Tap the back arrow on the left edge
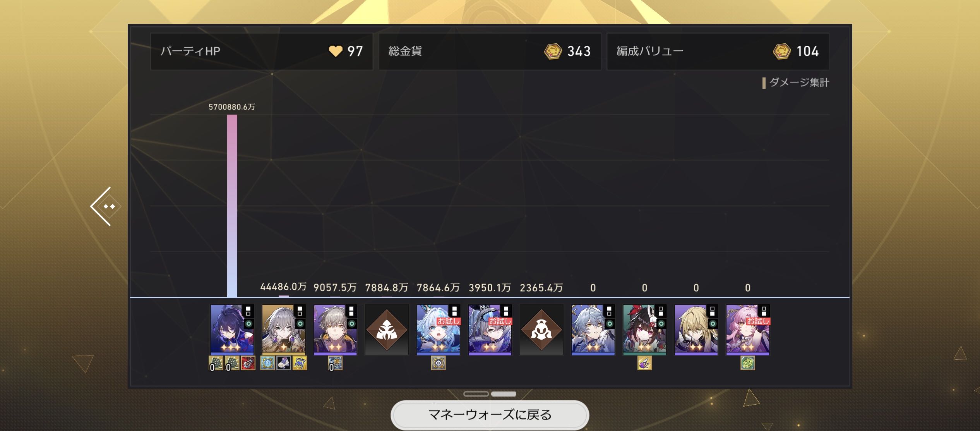 pos(103,206)
